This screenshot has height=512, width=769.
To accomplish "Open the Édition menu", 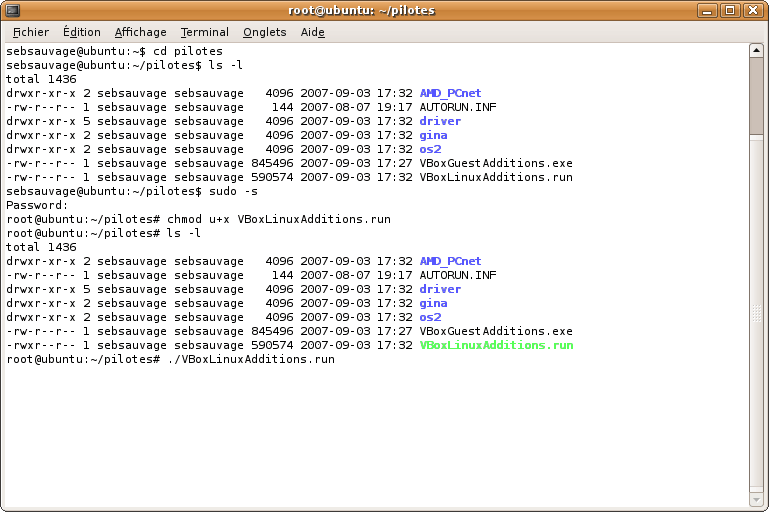I will [x=82, y=32].
